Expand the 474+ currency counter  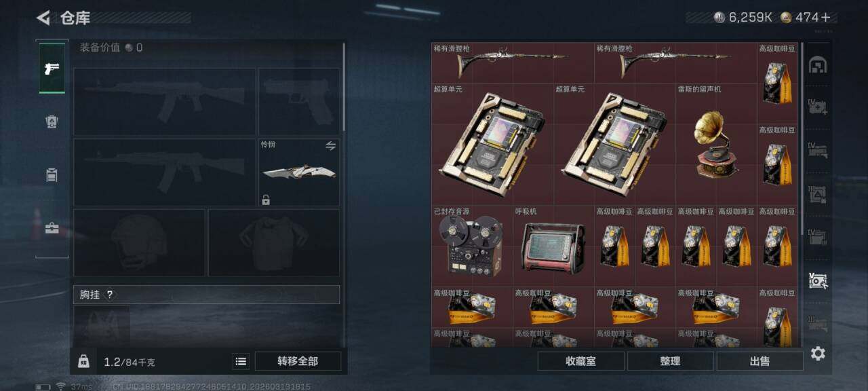(x=806, y=18)
